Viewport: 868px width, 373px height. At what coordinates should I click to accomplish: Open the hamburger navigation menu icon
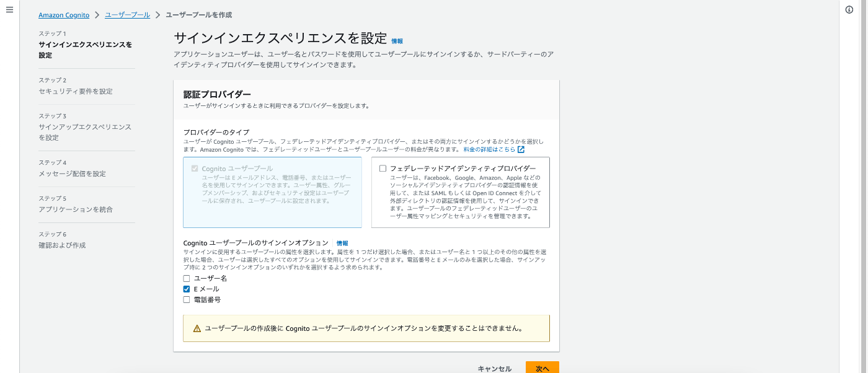click(9, 10)
